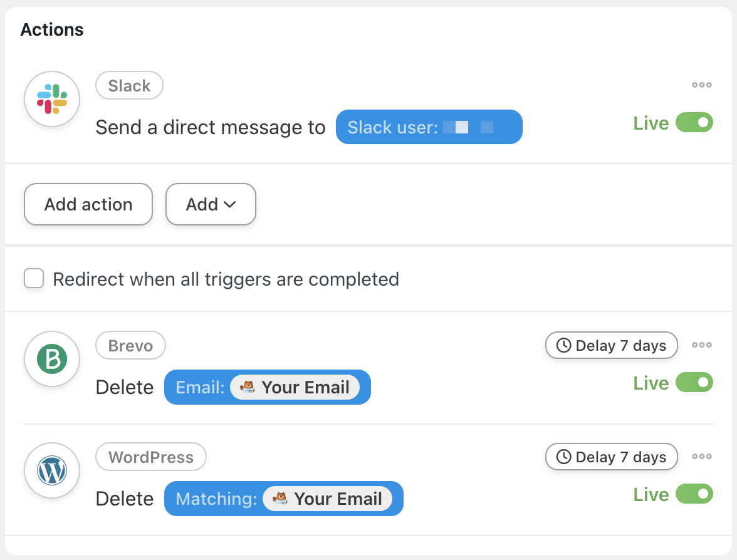Click the clock icon in WordPress delay
This screenshot has height=560, width=737.
(x=563, y=457)
